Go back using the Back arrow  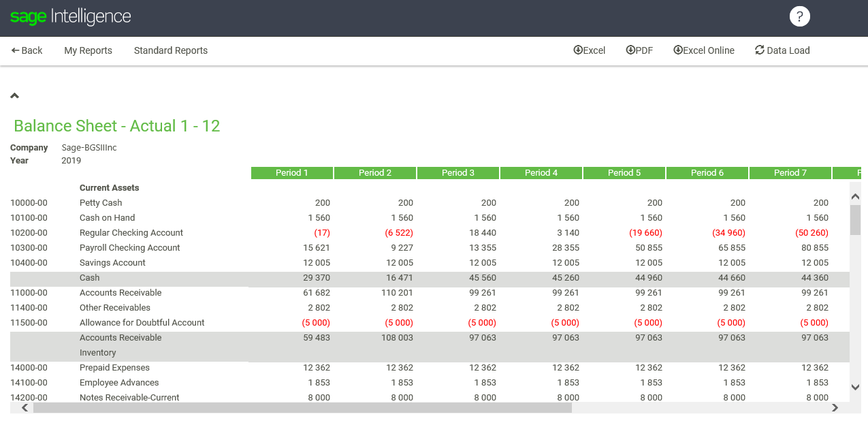click(27, 50)
